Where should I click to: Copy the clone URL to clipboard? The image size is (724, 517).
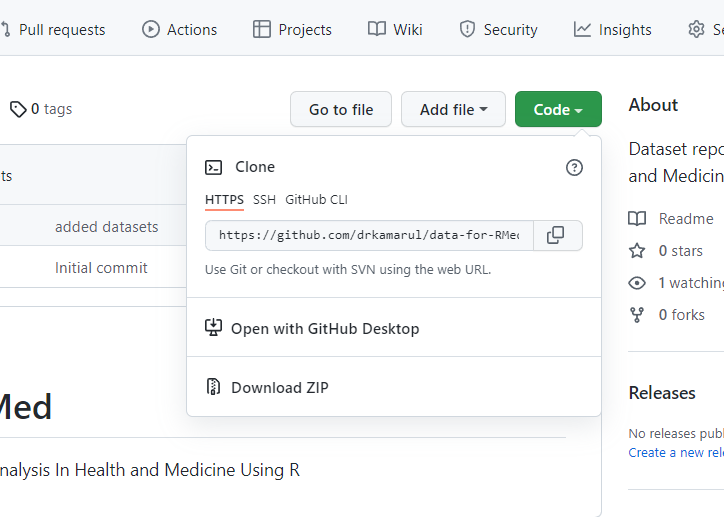pyautogui.click(x=556, y=235)
